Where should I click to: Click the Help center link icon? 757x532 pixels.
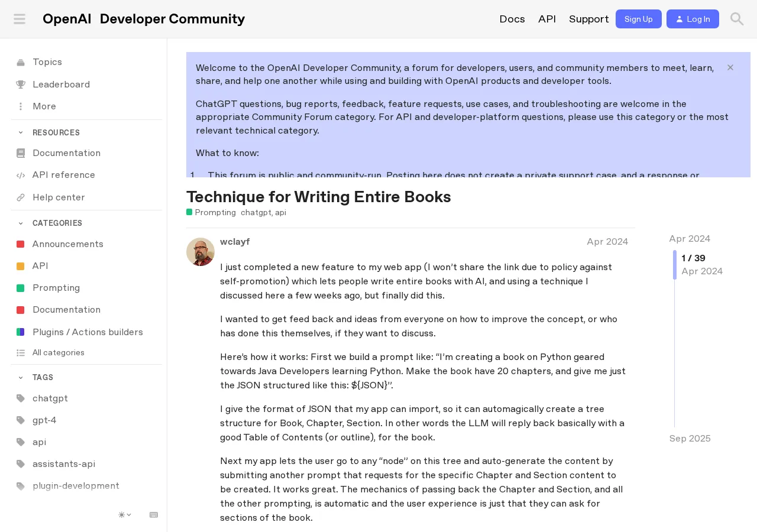[21, 197]
